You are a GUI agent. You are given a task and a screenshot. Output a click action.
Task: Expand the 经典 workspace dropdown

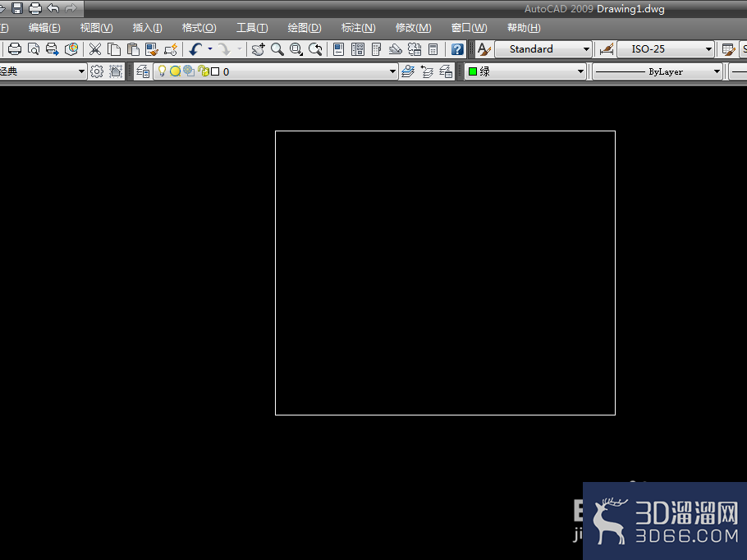point(81,71)
